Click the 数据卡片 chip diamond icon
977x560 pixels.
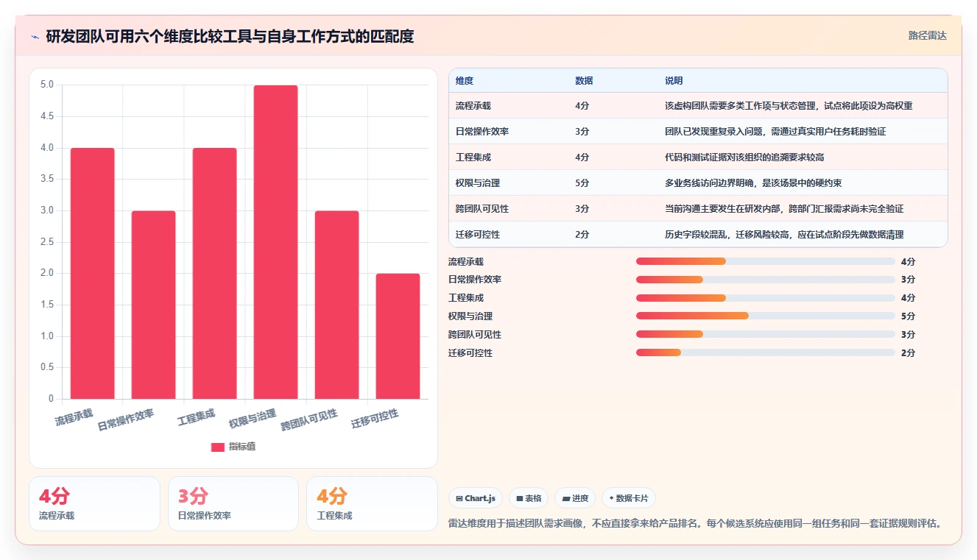611,498
